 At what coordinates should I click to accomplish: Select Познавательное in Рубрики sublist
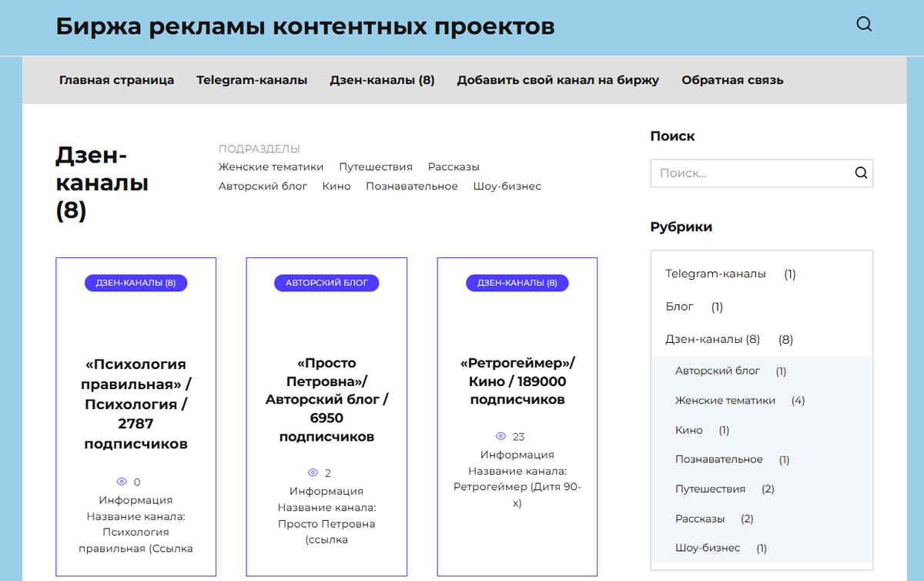click(719, 459)
